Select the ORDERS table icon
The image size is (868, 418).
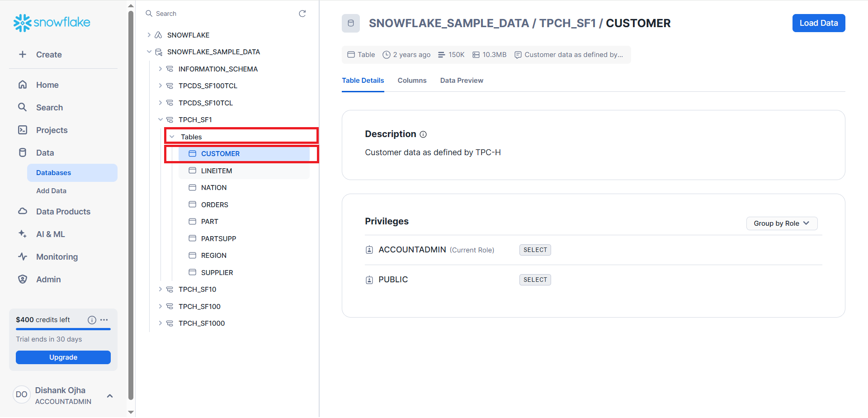192,204
